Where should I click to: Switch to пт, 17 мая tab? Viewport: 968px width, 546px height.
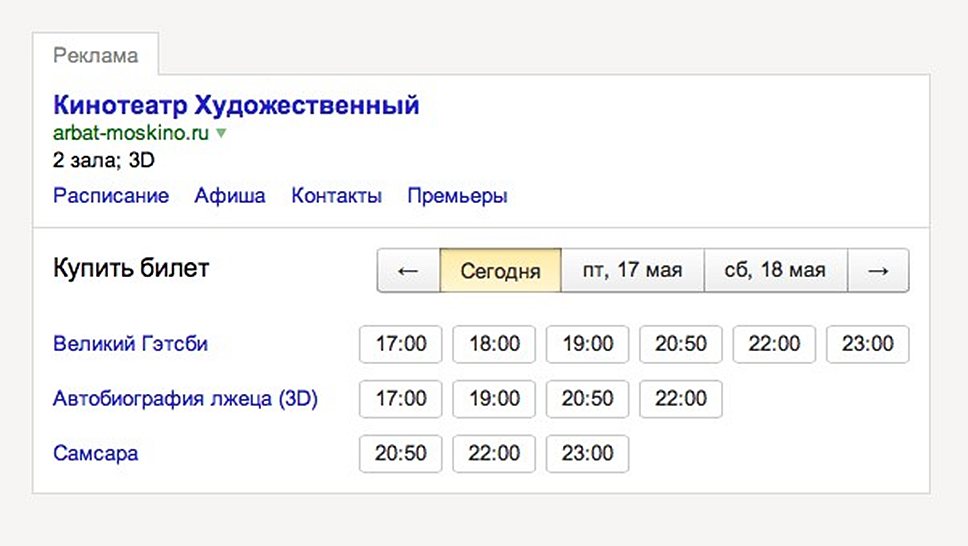[x=632, y=271]
